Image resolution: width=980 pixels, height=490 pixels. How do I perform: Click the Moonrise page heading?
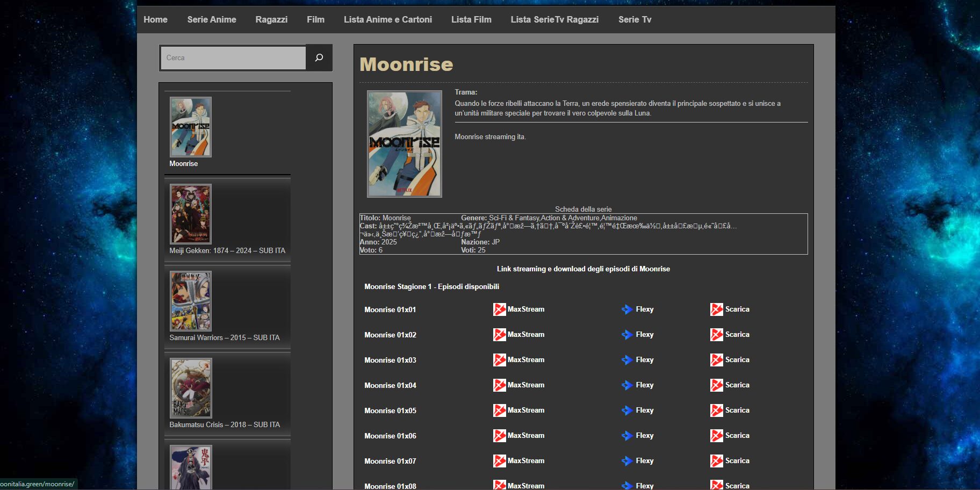click(406, 64)
